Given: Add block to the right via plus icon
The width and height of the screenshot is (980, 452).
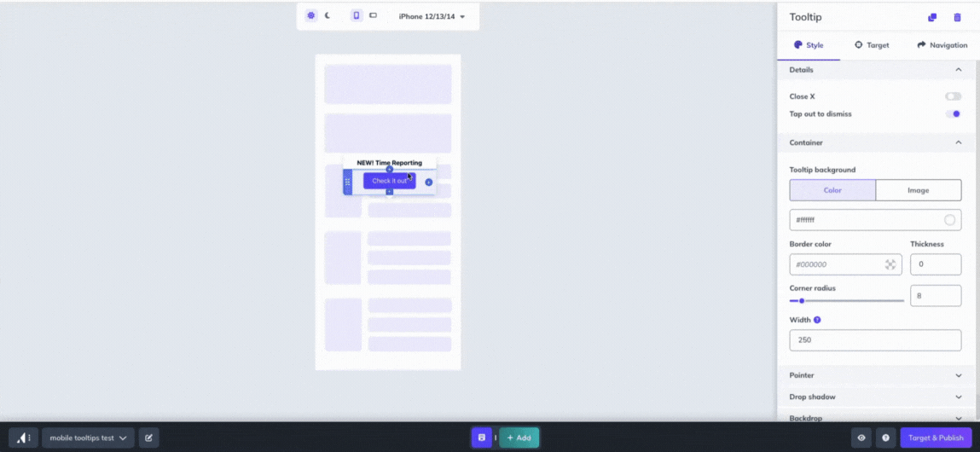Looking at the screenshot, I should (429, 182).
